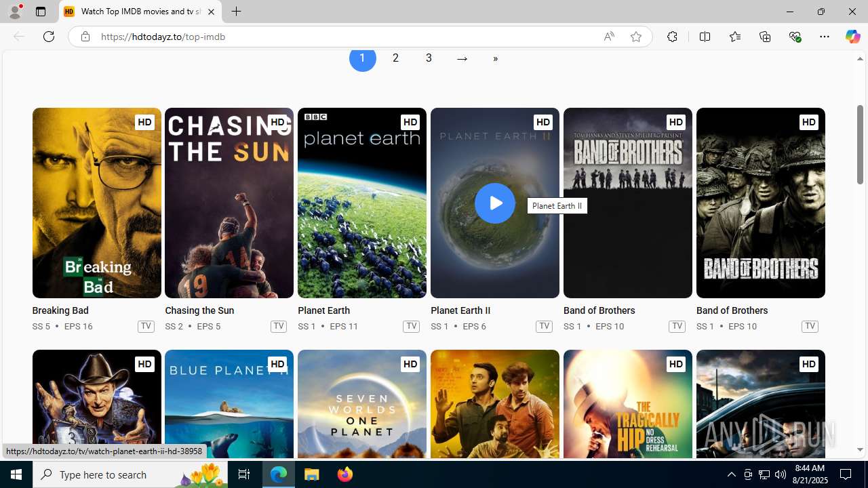The width and height of the screenshot is (868, 488).
Task: Jump to last page with double chevron
Action: pos(495,58)
